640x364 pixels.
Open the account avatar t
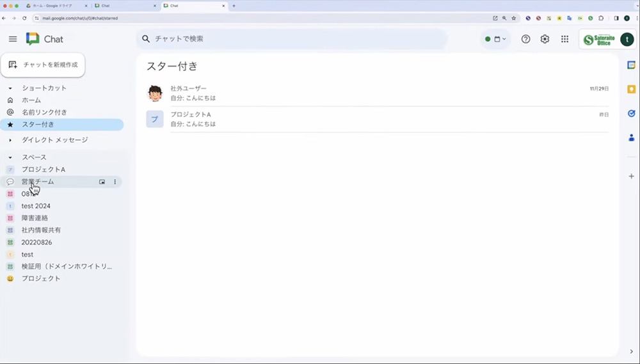(627, 40)
